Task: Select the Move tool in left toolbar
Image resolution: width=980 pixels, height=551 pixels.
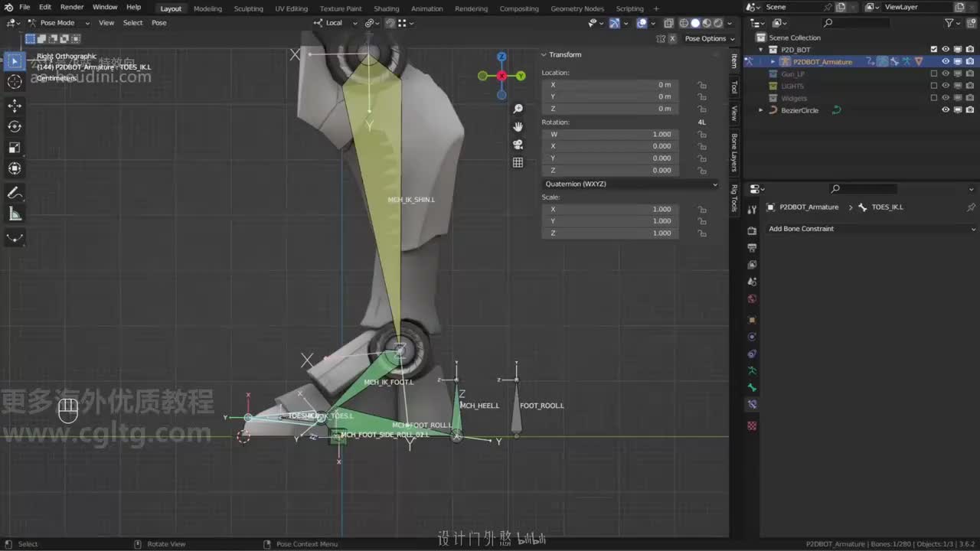Action: click(x=15, y=106)
